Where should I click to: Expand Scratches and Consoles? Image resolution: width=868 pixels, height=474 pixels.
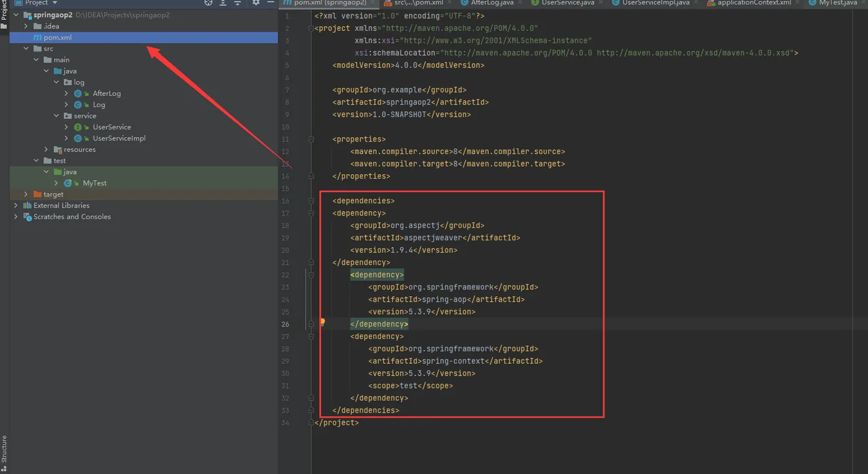click(16, 217)
